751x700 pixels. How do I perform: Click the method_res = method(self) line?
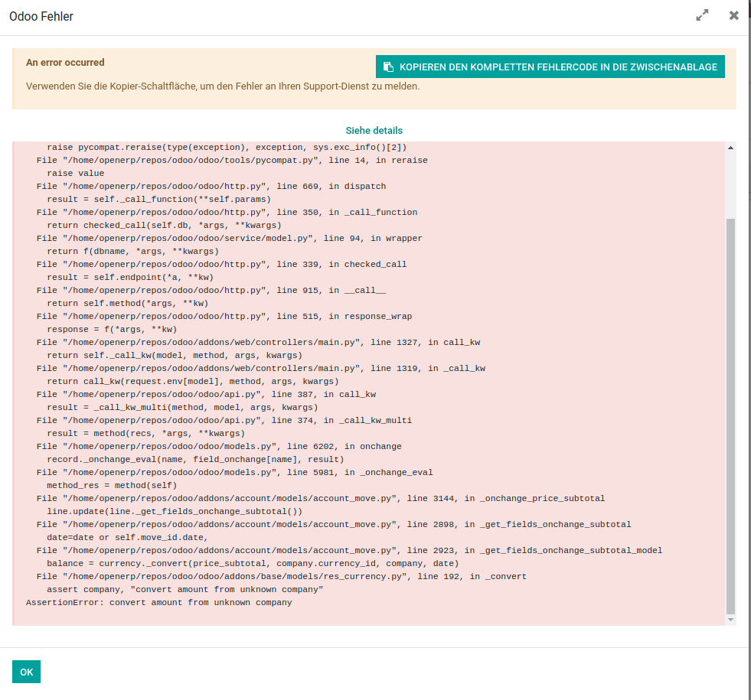[112, 486]
